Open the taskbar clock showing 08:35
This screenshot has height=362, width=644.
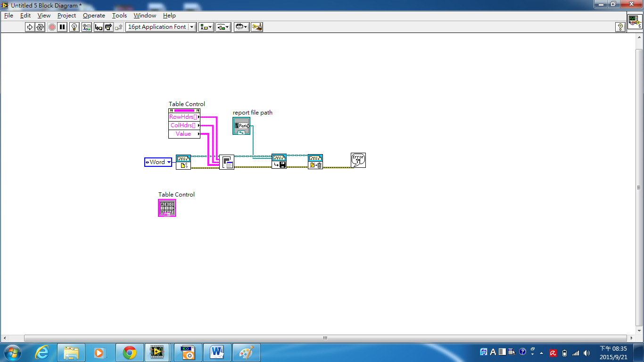tap(613, 353)
